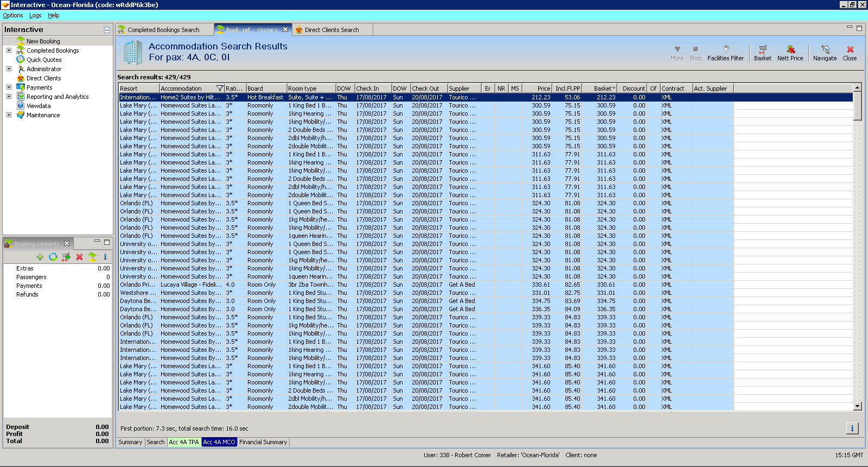Click the Payments dollar icon
This screenshot has width=868, height=467.
click(21, 87)
